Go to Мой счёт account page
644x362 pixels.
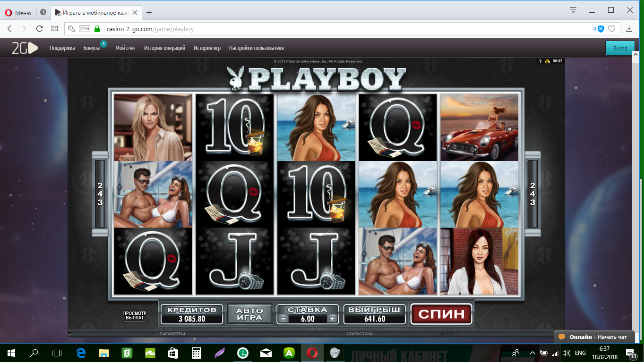point(126,48)
